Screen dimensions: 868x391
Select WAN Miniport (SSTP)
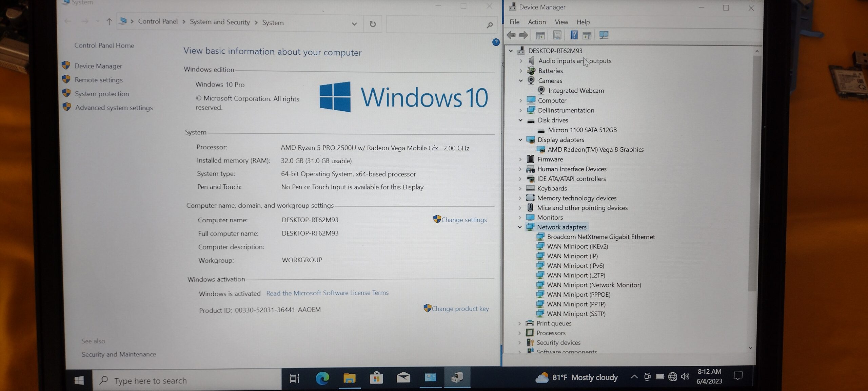pyautogui.click(x=576, y=314)
